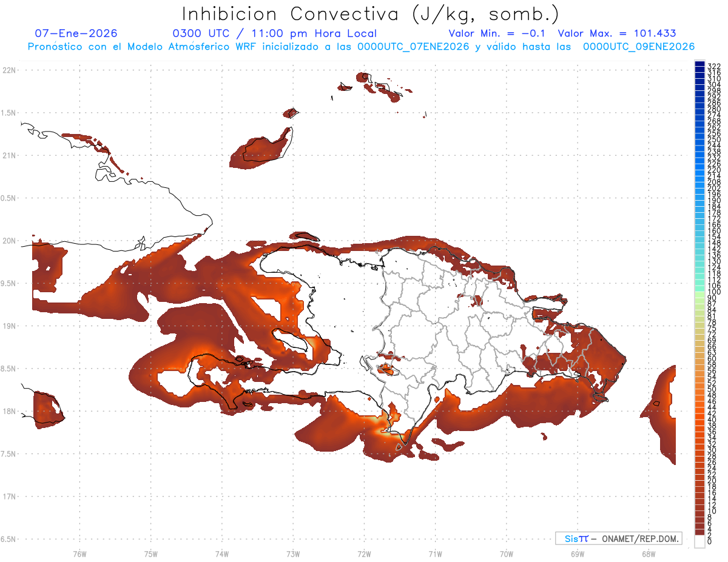Click the '322' legend value
Viewport: 728px width, 562px height.
[x=714, y=66]
